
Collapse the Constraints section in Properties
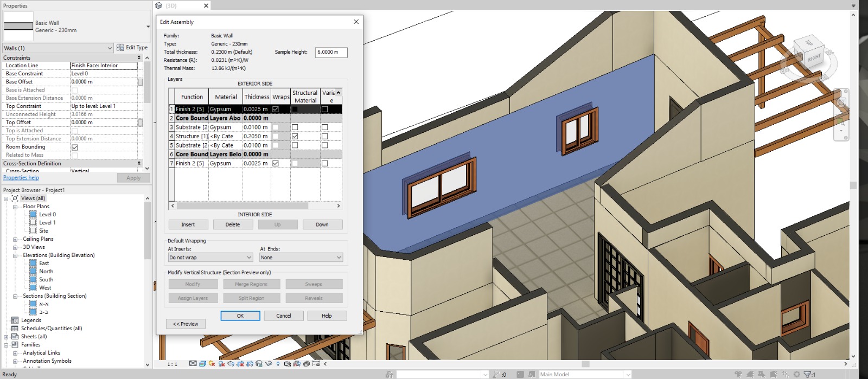(x=139, y=57)
